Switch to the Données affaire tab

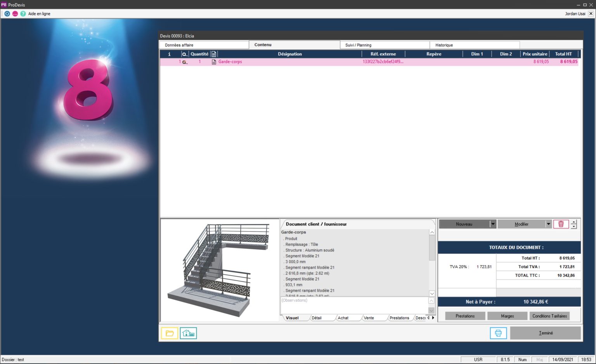204,45
